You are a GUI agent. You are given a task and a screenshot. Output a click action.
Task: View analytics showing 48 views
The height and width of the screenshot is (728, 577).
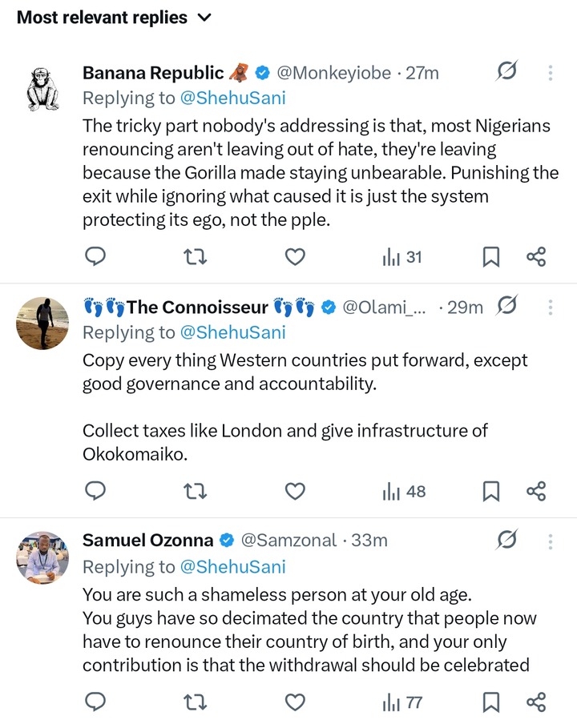(x=403, y=491)
